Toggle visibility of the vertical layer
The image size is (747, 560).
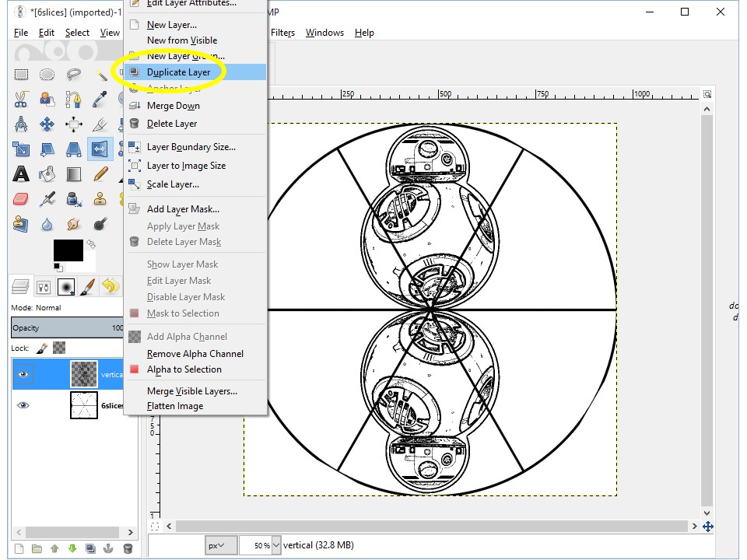[x=23, y=374]
